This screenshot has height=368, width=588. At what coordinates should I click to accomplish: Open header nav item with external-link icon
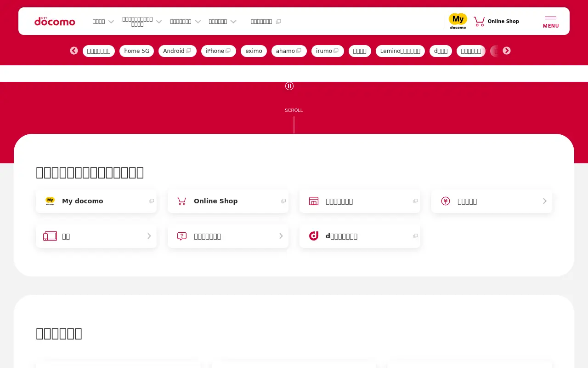tap(266, 22)
